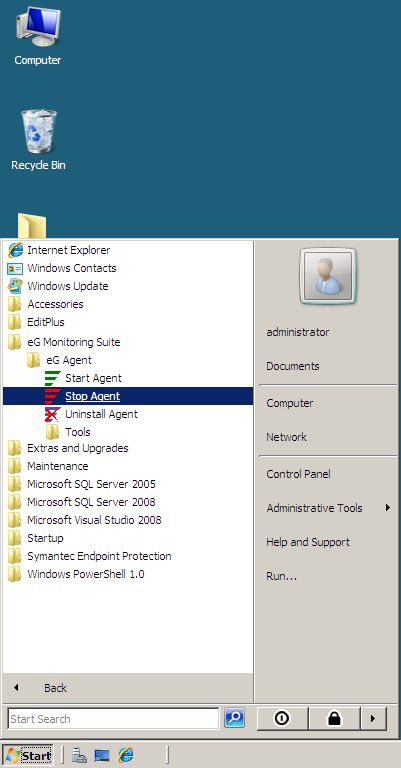This screenshot has height=768, width=401.
Task: Expand the Microsoft Visual Studio 2008 label
Action: 94,520
